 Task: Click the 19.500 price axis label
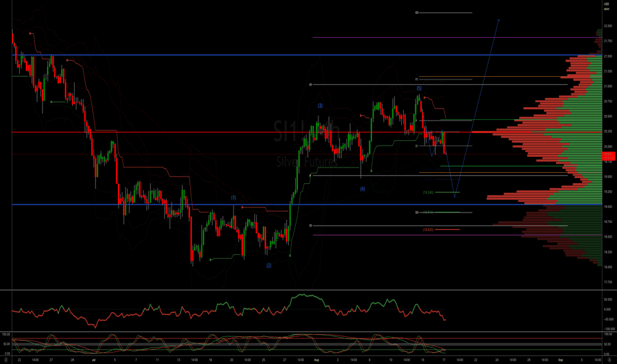pyautogui.click(x=608, y=177)
